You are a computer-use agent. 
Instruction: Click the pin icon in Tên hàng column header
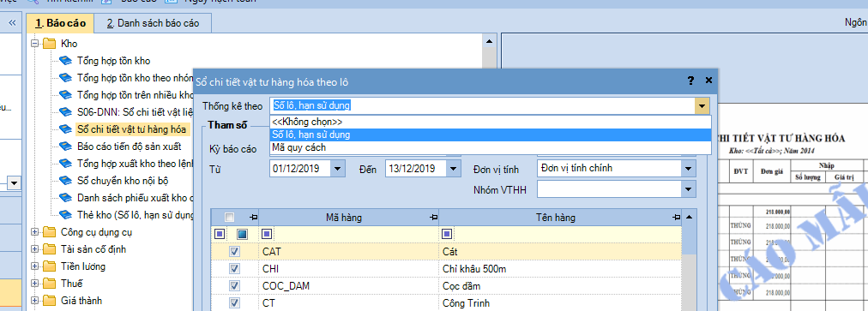coord(677,218)
